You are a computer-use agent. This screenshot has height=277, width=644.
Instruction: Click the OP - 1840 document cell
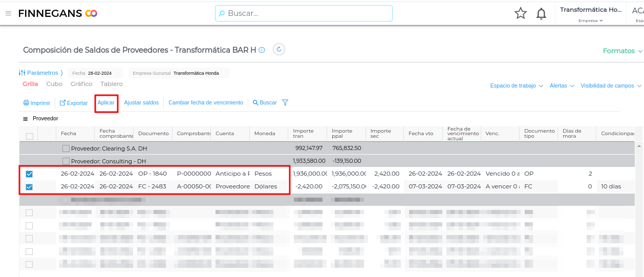click(x=153, y=174)
